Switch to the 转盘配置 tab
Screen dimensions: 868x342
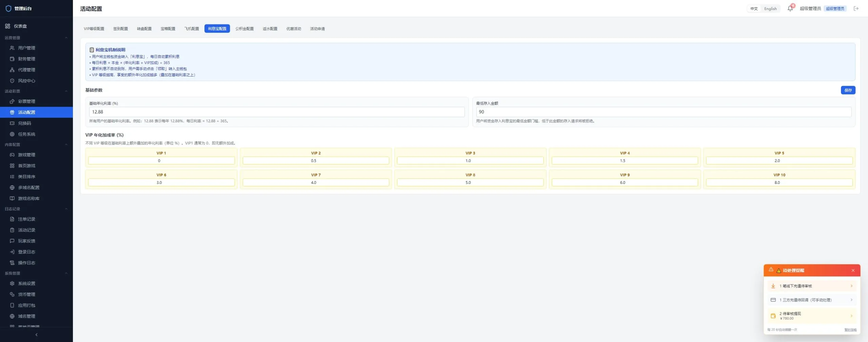coord(144,29)
